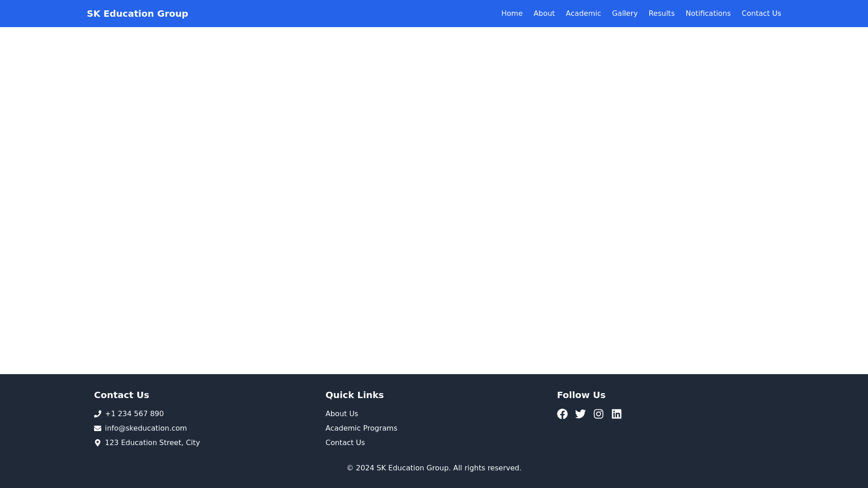Open the Facebook social icon
Screen dimensions: 868x488
[x=562, y=414]
